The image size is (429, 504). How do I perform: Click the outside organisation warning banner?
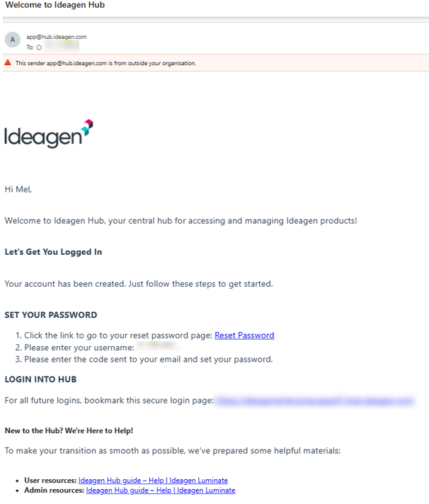212,63
